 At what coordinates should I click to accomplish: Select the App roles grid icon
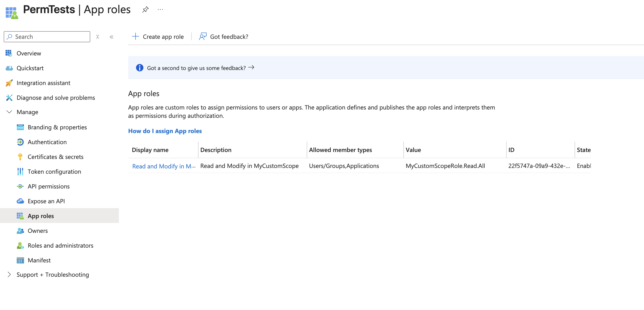coord(21,216)
